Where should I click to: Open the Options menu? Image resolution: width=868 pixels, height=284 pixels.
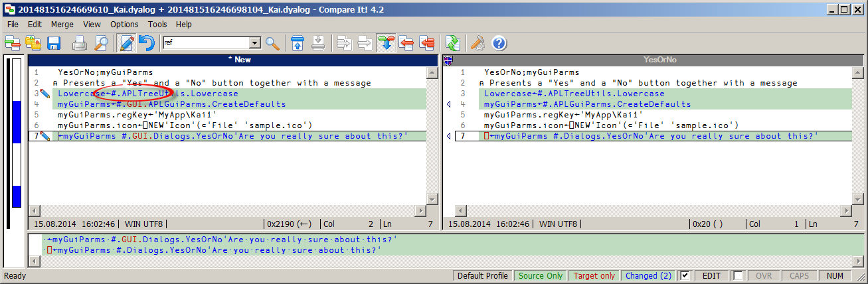point(124,24)
